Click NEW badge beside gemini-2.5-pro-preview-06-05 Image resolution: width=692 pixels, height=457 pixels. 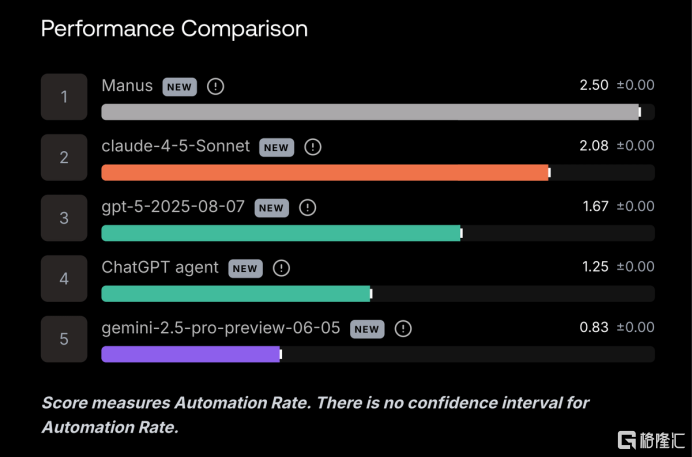click(367, 329)
